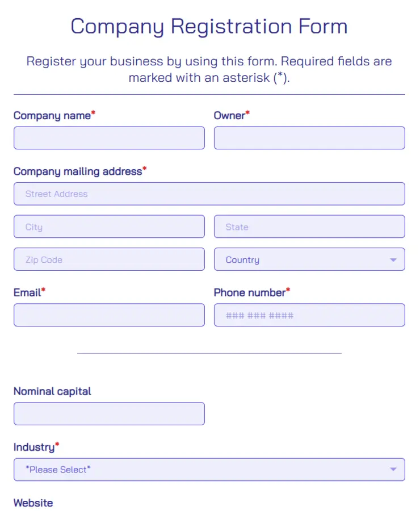This screenshot has width=420, height=511.
Task: Click the Nominal capital label
Action: (x=52, y=391)
